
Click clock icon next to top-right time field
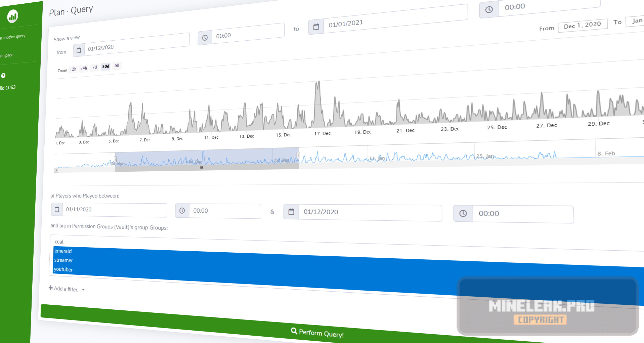[x=489, y=10]
